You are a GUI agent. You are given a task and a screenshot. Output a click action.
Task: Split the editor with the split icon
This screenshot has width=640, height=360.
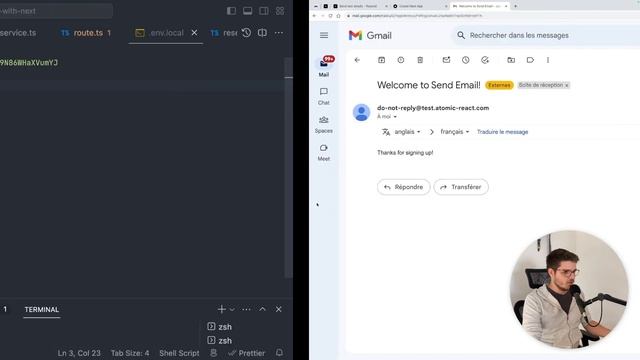click(x=262, y=33)
